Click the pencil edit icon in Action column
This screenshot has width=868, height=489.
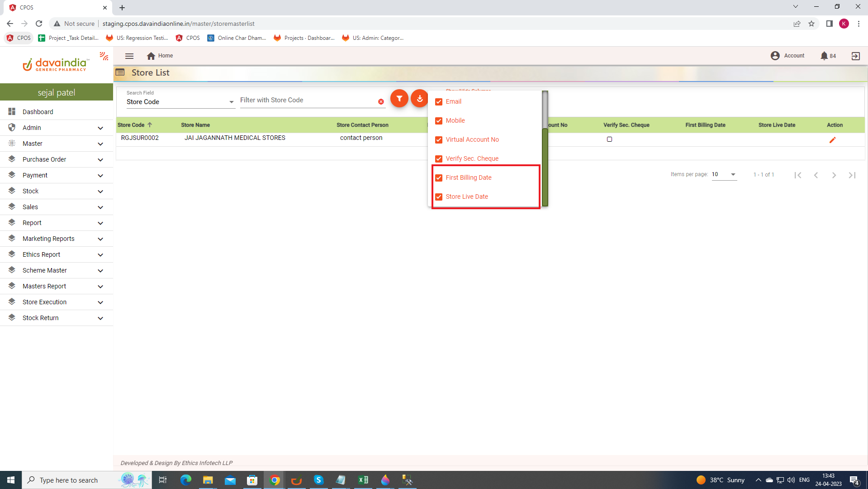pyautogui.click(x=832, y=140)
